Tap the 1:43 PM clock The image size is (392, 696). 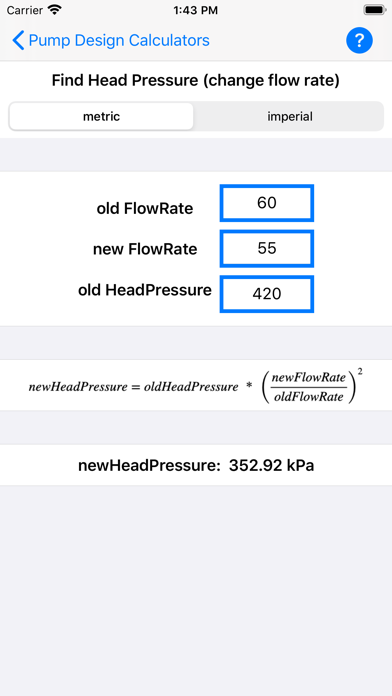(x=196, y=10)
